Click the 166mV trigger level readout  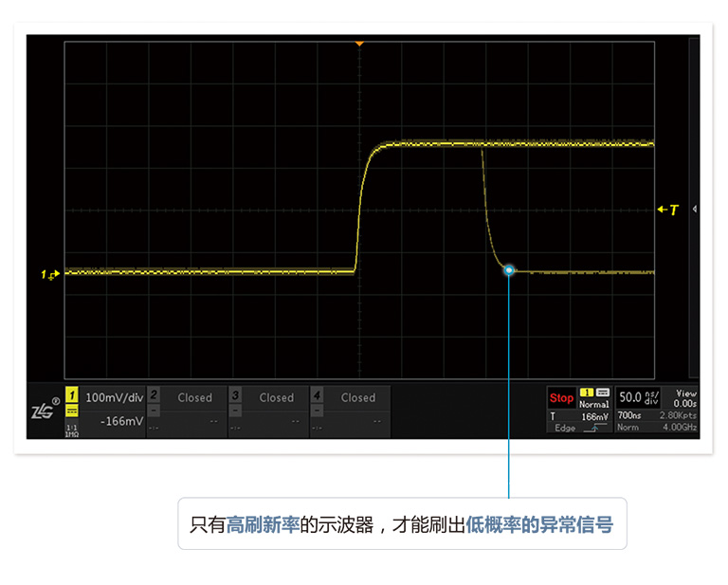point(594,416)
